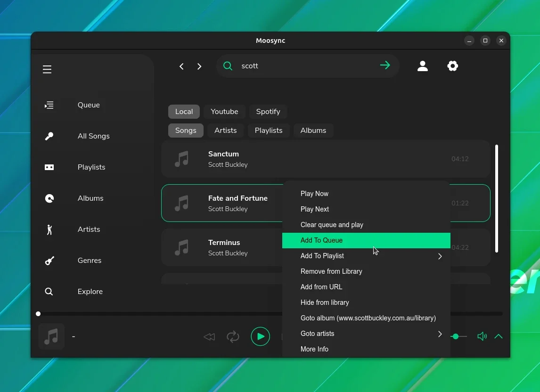Adjust the volume slider knob

[x=456, y=336]
